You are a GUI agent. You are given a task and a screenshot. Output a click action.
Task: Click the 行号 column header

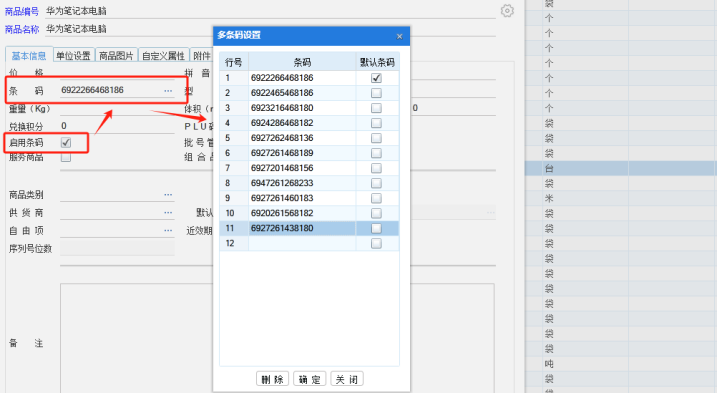click(x=234, y=62)
